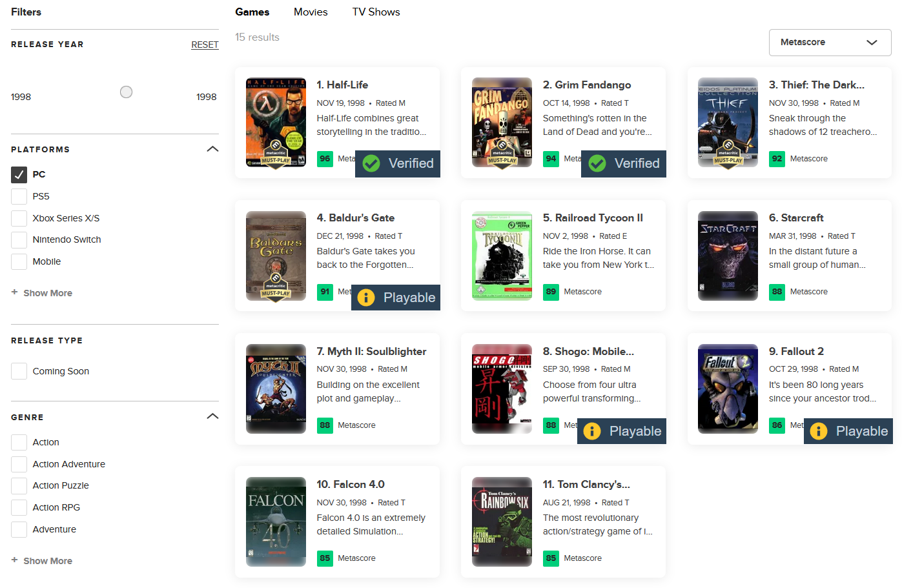Expand more genres with Show More
This screenshot has width=902, height=588.
[48, 561]
